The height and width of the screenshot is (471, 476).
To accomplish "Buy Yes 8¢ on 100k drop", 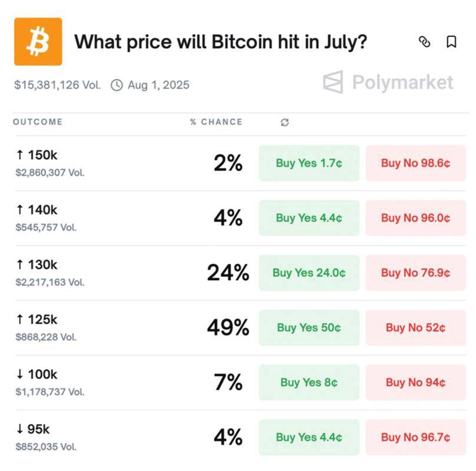I will tap(309, 382).
